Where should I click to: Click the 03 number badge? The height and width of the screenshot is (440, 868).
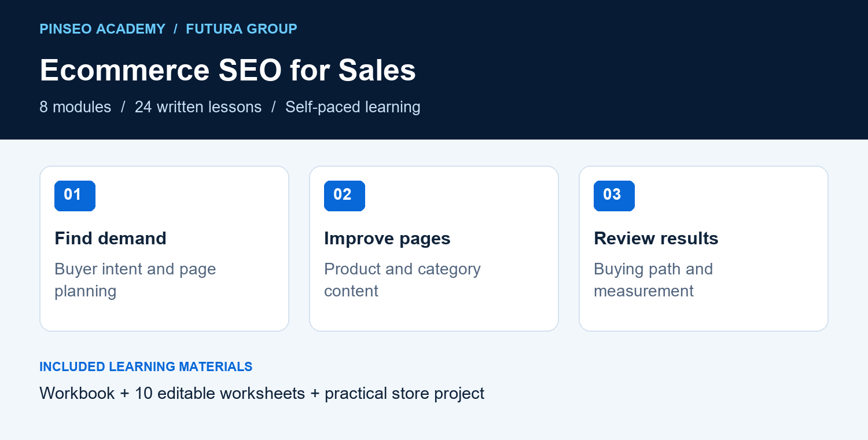click(x=614, y=196)
